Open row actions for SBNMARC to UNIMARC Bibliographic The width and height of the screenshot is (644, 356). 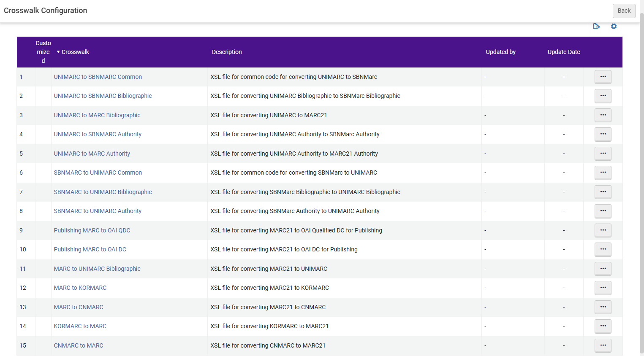point(603,192)
